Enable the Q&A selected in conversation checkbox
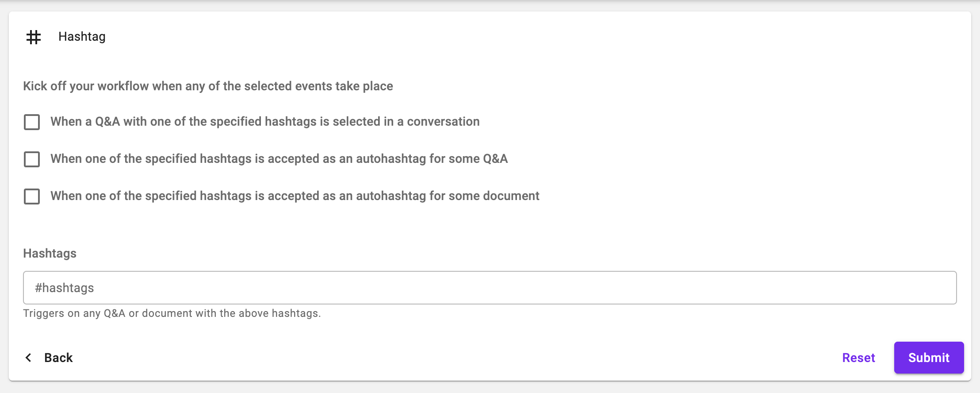Image resolution: width=980 pixels, height=393 pixels. click(x=32, y=122)
